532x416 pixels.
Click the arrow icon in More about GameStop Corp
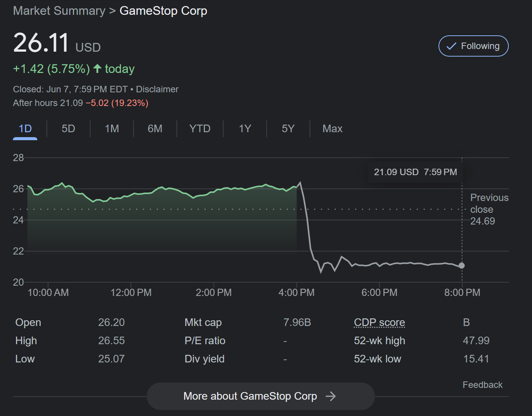point(331,396)
